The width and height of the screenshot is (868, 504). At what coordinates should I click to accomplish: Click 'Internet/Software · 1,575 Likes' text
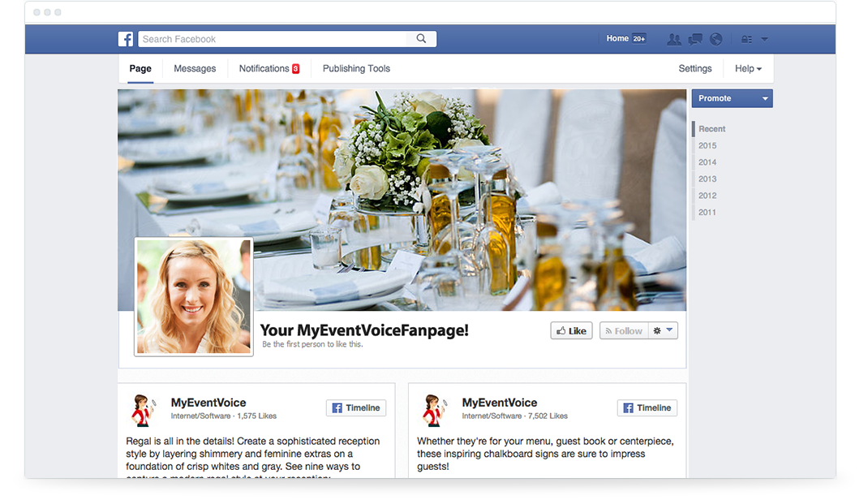[224, 416]
